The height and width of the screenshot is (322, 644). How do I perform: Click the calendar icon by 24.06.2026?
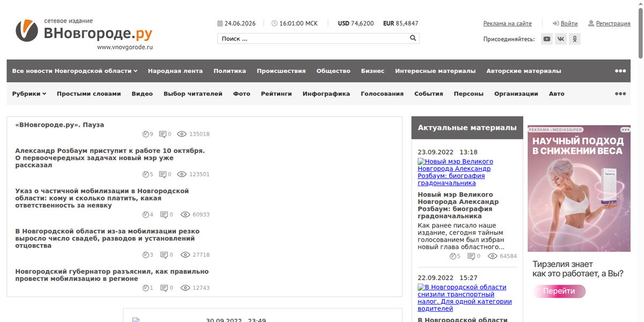click(220, 24)
